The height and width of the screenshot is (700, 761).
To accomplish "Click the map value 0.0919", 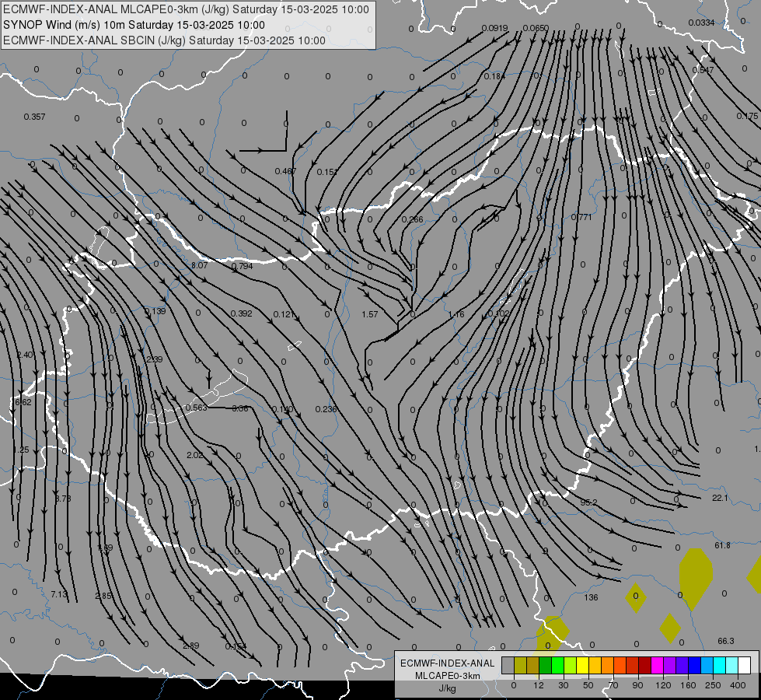I will [x=494, y=28].
